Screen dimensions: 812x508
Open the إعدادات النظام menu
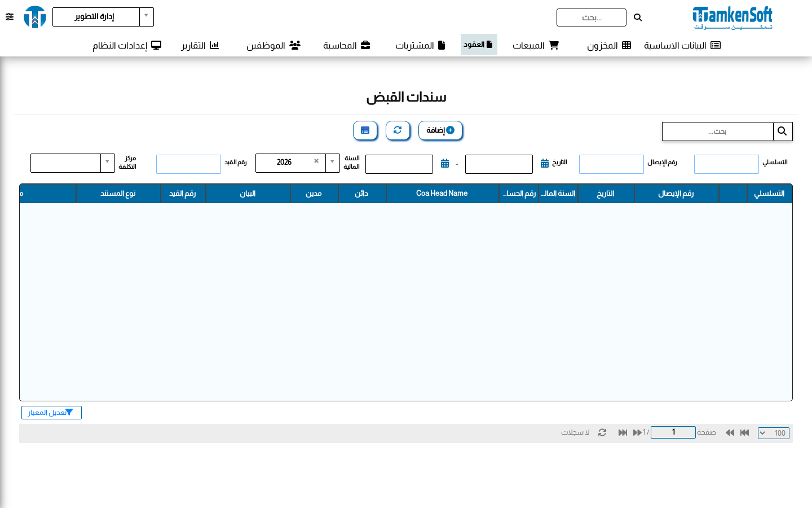point(127,45)
